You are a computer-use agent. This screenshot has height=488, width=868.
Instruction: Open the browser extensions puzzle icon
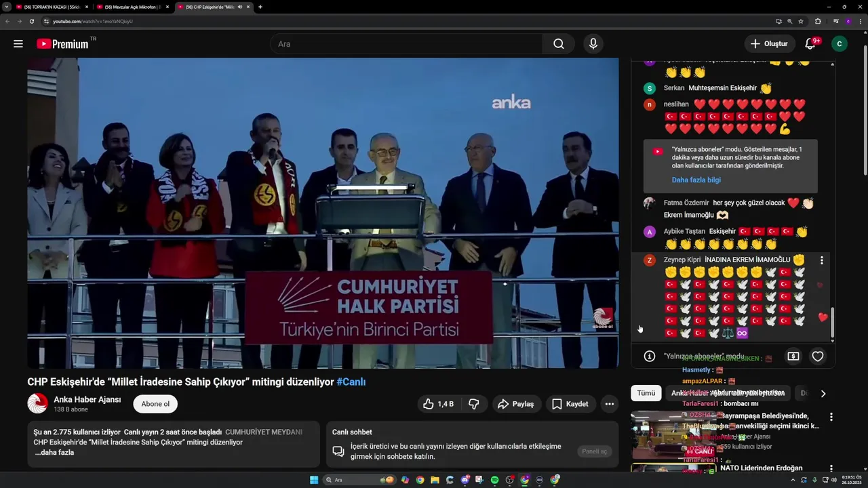818,21
